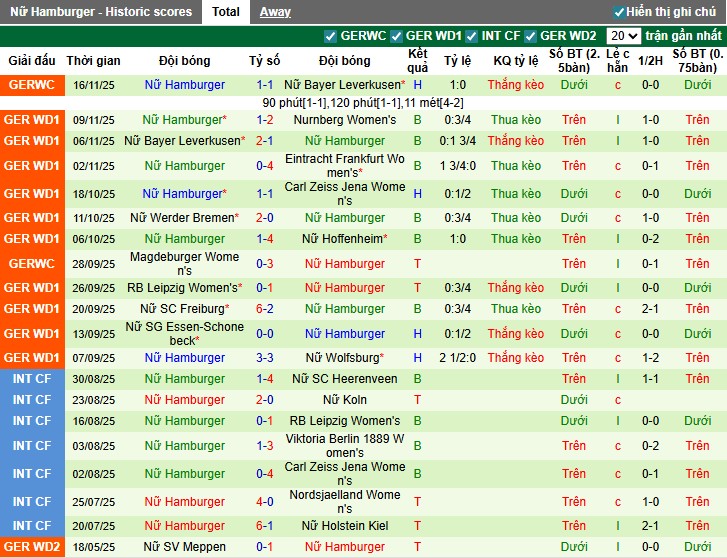Open the Nữ SC Heerenveen team link
The image size is (727, 558).
coord(344,379)
